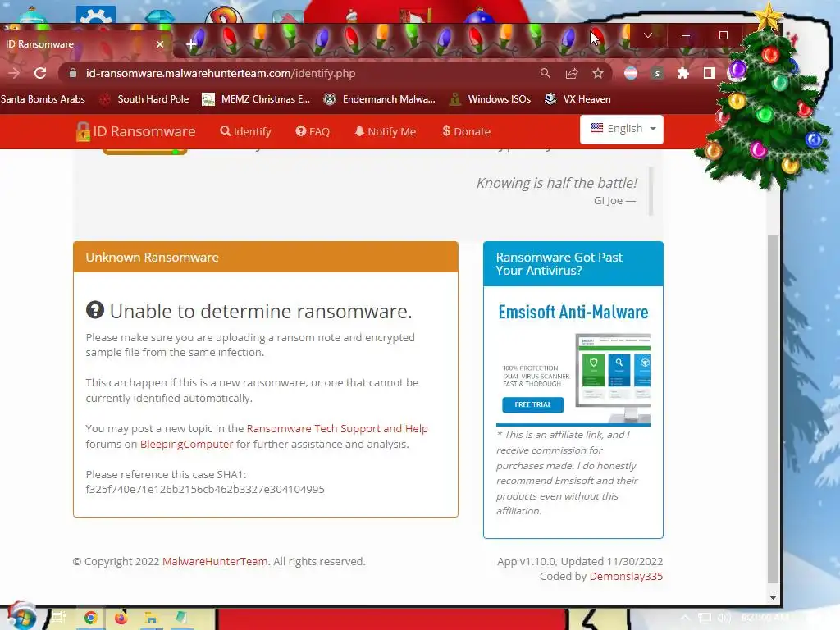Open File Explorer taskbar icon

click(x=151, y=619)
